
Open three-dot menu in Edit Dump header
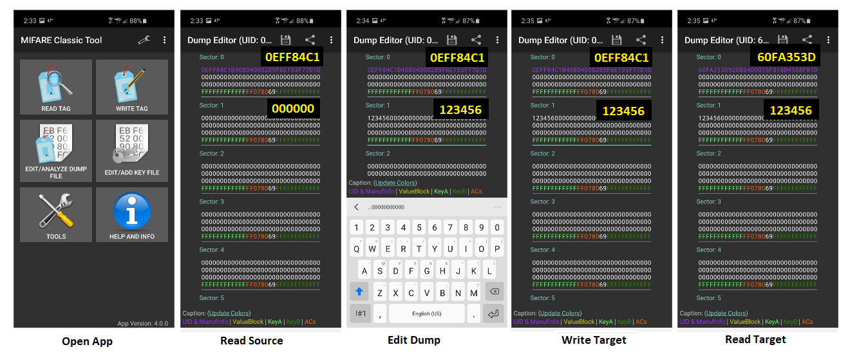(x=498, y=40)
